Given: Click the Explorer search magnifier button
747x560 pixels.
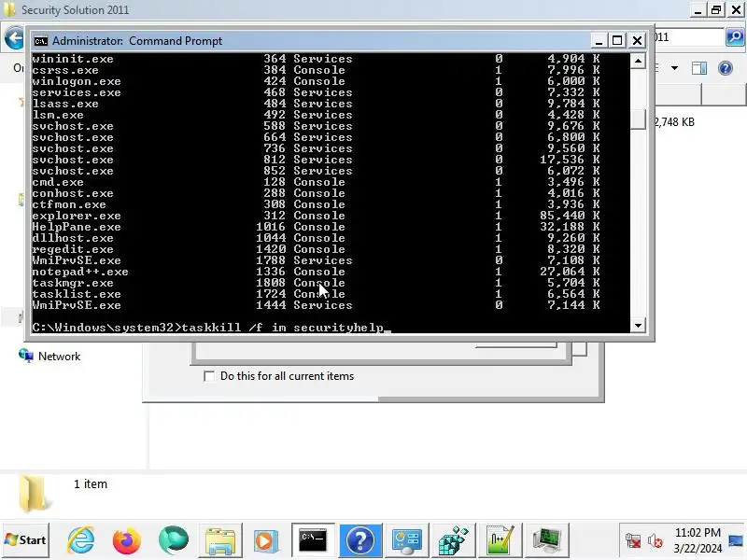Looking at the screenshot, I should click(735, 36).
